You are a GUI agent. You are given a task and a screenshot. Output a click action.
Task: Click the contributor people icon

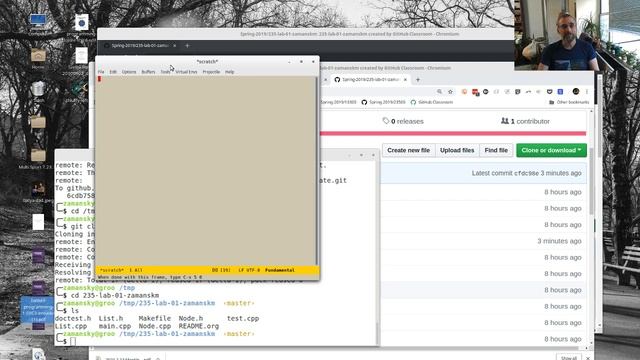(505, 121)
